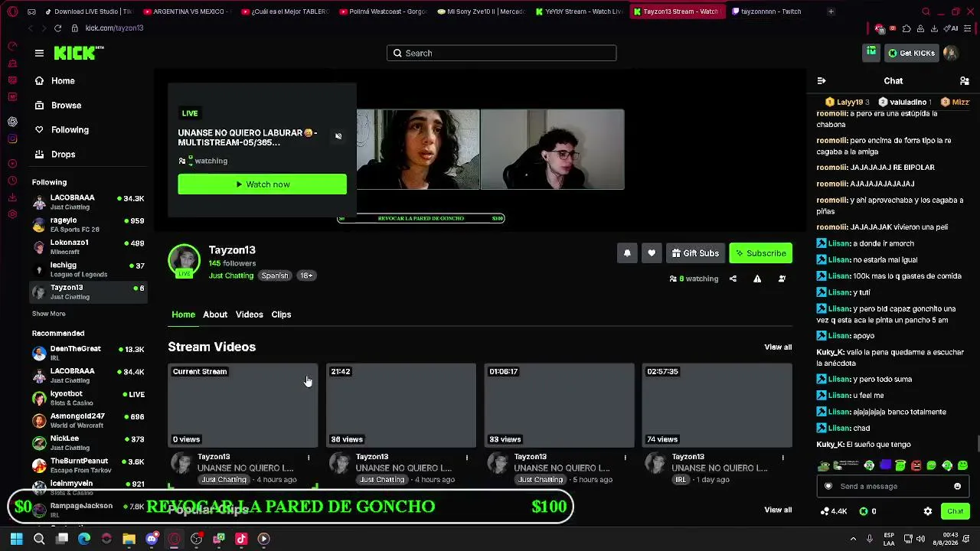980x551 pixels.
Task: Collapse the Kick sidebar with the hamburger icon
Action: 39,53
